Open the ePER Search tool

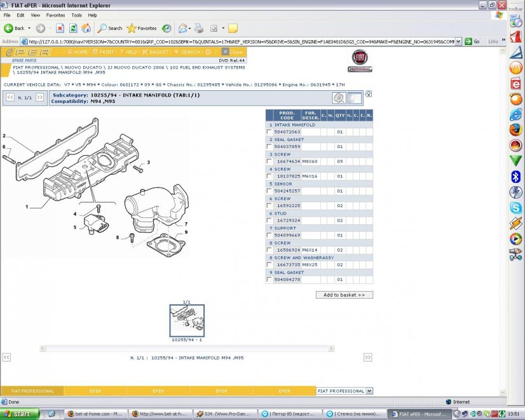(x=187, y=52)
